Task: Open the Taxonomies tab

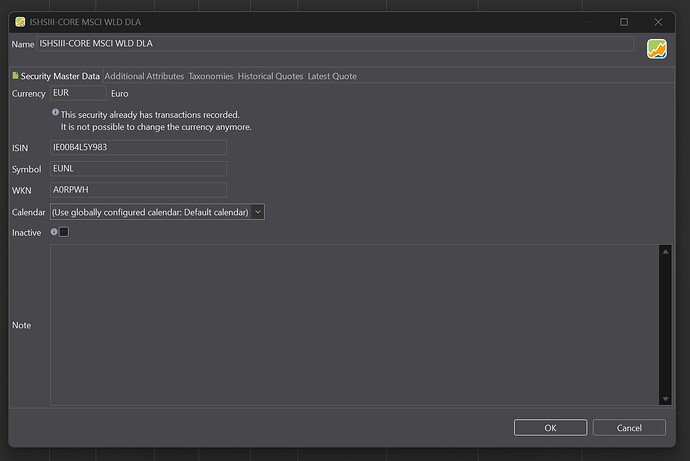Action: tap(210, 76)
